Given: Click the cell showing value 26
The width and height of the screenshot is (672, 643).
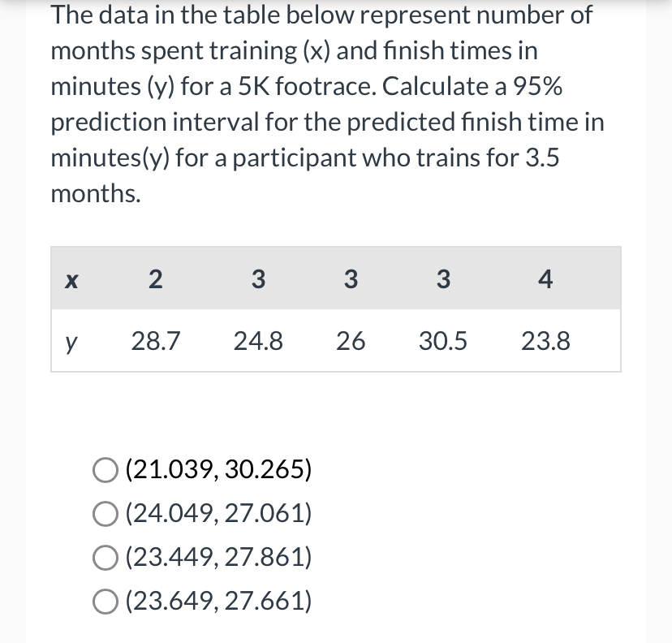Looking at the screenshot, I should (x=351, y=341).
